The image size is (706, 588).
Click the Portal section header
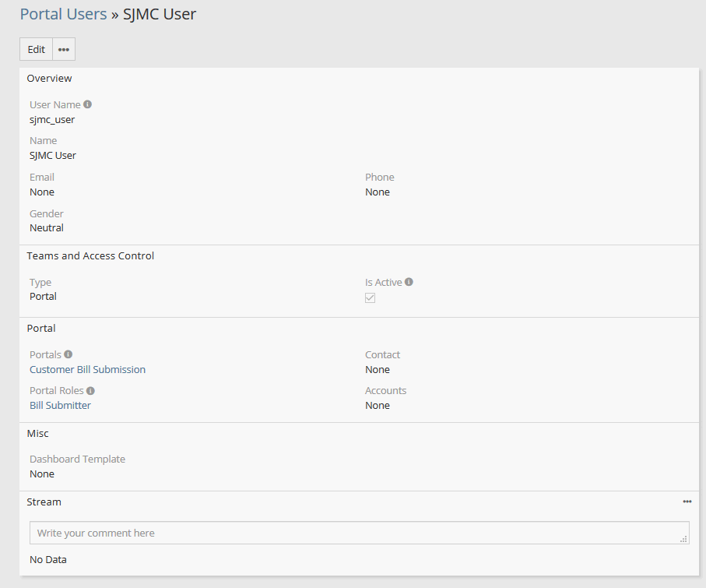coord(41,328)
